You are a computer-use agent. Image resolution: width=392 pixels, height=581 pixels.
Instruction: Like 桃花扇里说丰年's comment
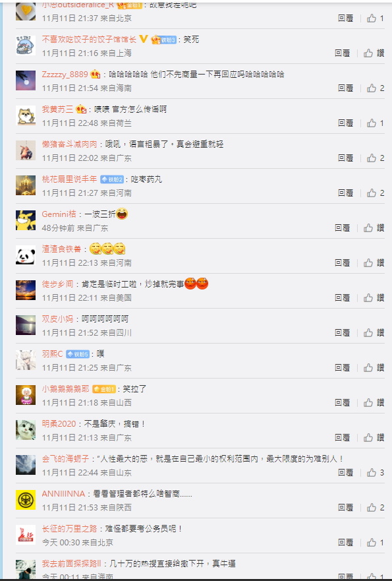[x=376, y=193]
